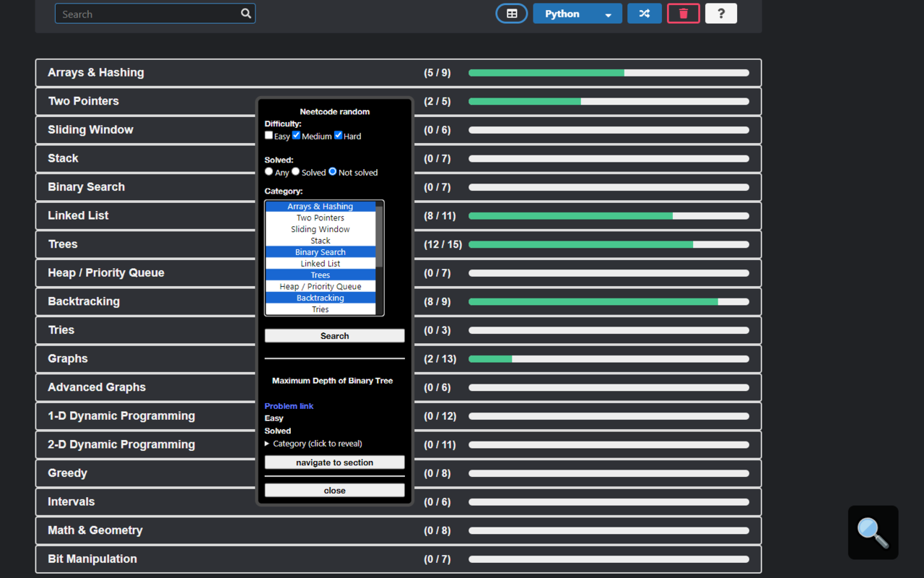Click the Graphs progress bar
The height and width of the screenshot is (578, 924).
pyautogui.click(x=609, y=359)
